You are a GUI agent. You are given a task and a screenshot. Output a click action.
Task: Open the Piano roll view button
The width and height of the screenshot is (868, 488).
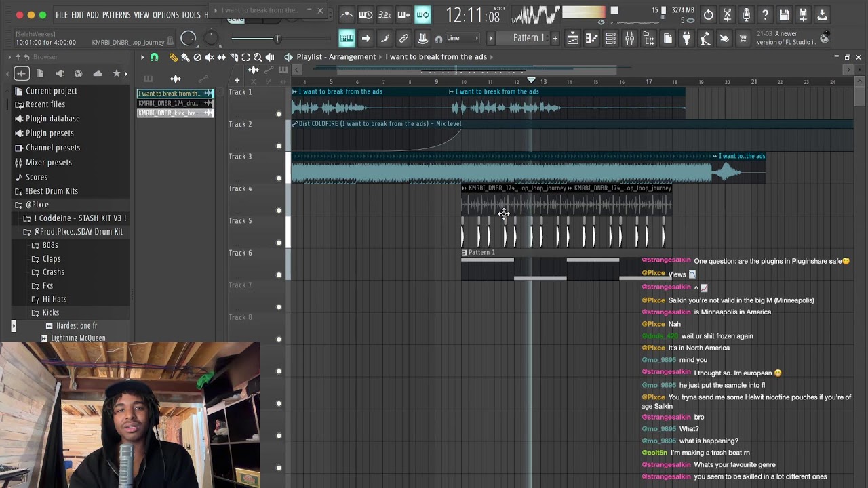tap(592, 39)
